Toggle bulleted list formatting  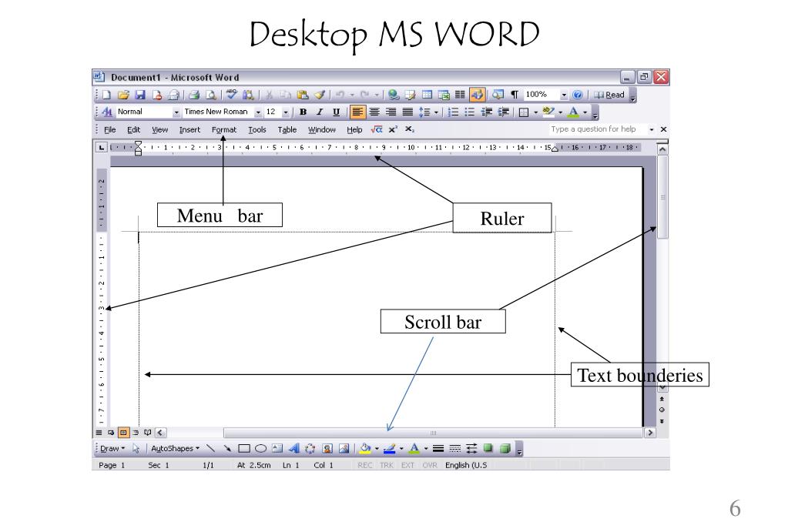(x=469, y=112)
